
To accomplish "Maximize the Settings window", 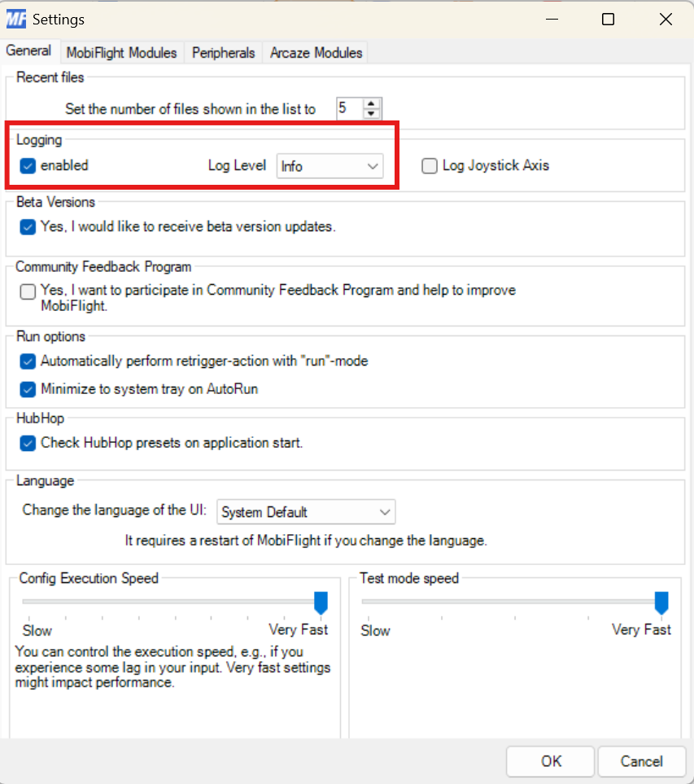I will pyautogui.click(x=608, y=19).
